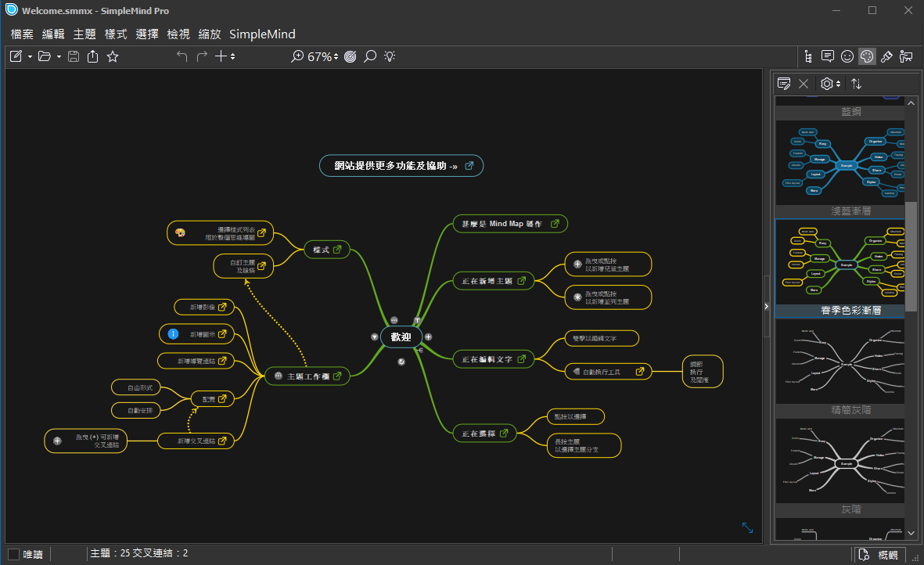Click the style list scrollbar up arrow
Image resolution: width=924 pixels, height=565 pixels.
tap(911, 103)
